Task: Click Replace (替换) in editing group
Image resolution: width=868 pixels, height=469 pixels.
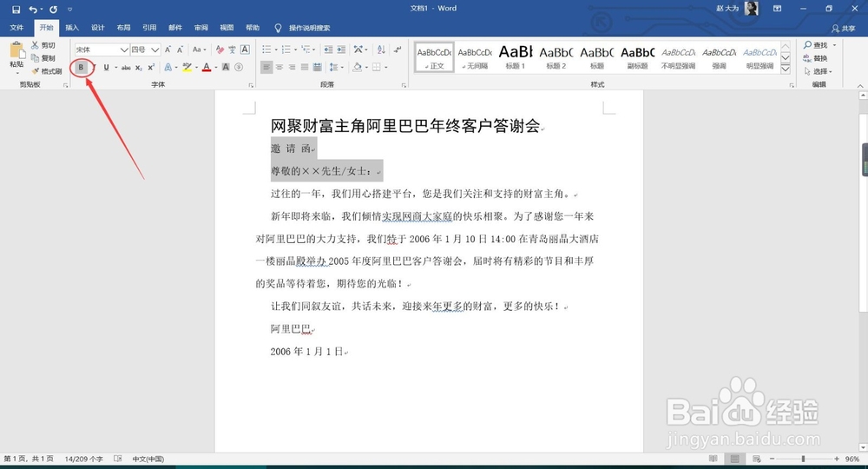Action: coord(815,58)
